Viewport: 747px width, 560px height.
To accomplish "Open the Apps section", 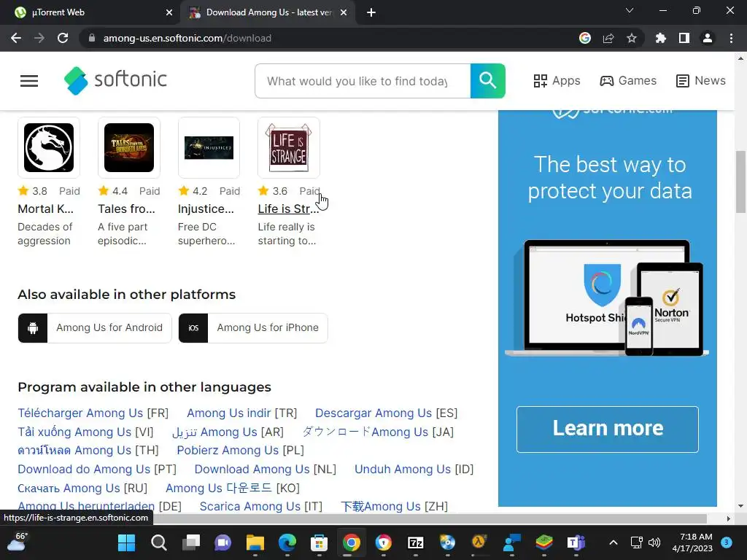I will (557, 81).
